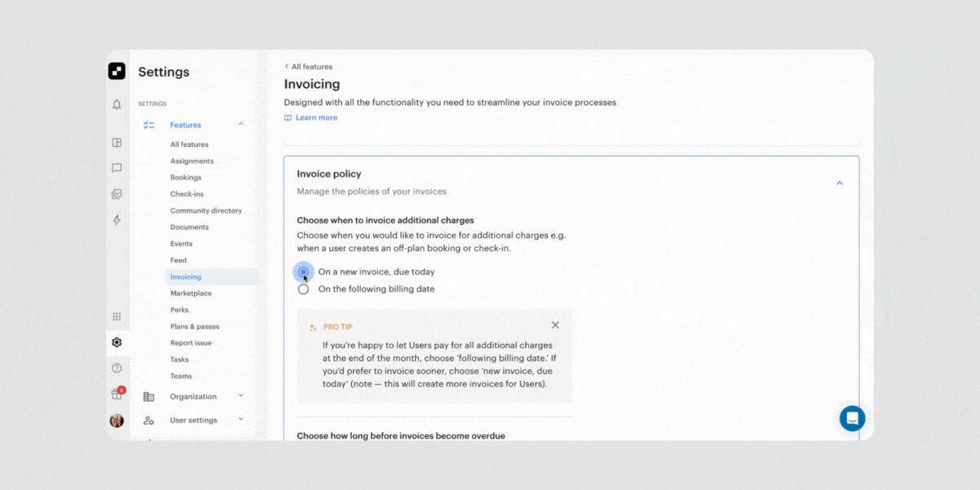Collapse the Features section chevron
Screen dimensions: 980x490
pos(240,124)
